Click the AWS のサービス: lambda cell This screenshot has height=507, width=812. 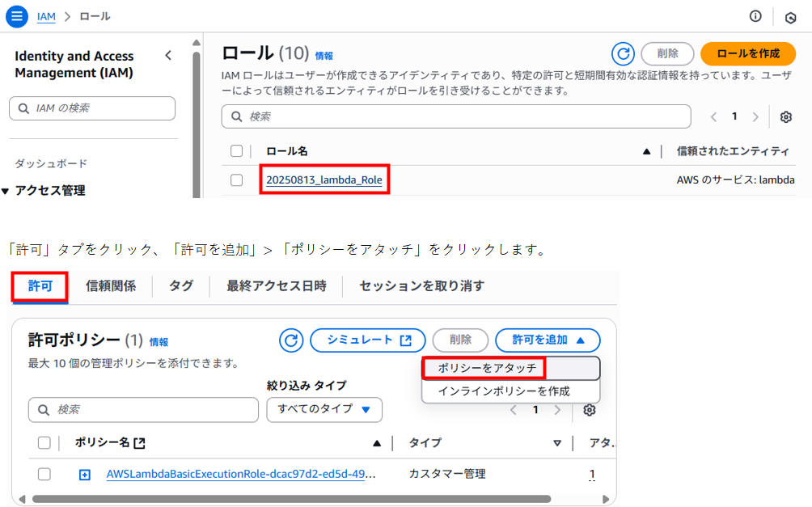click(x=735, y=180)
